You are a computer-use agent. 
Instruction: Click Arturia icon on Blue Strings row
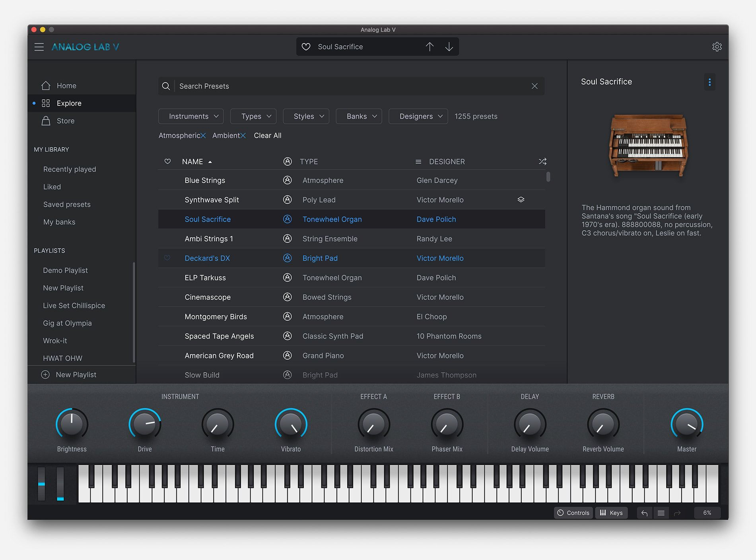[288, 180]
